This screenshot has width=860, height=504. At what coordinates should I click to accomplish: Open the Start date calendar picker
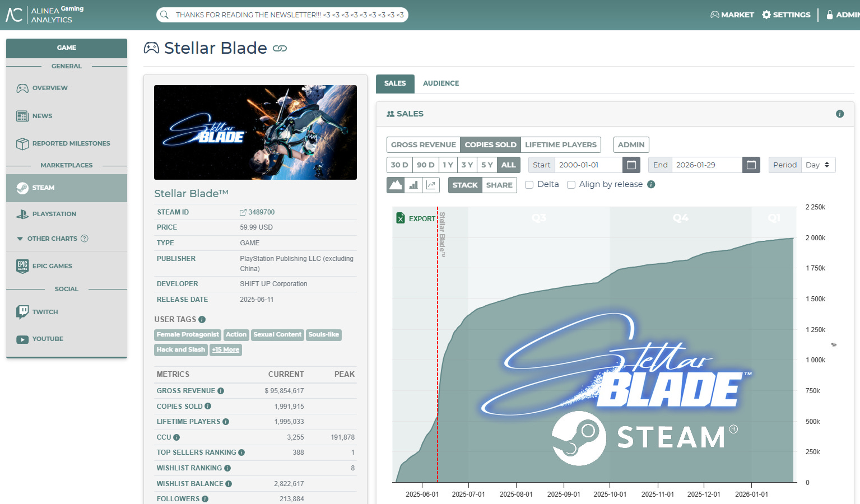(x=631, y=165)
